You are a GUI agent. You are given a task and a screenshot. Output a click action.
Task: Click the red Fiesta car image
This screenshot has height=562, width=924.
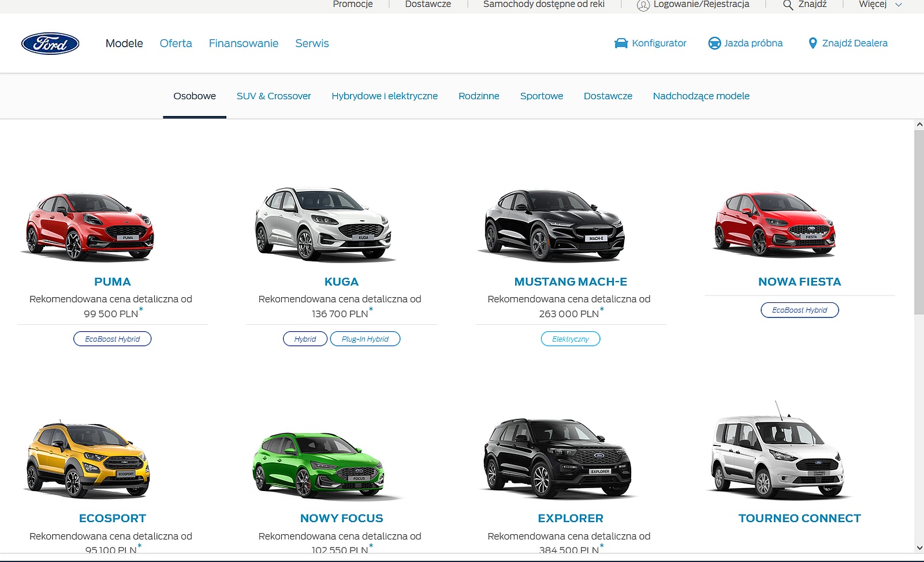(x=774, y=224)
